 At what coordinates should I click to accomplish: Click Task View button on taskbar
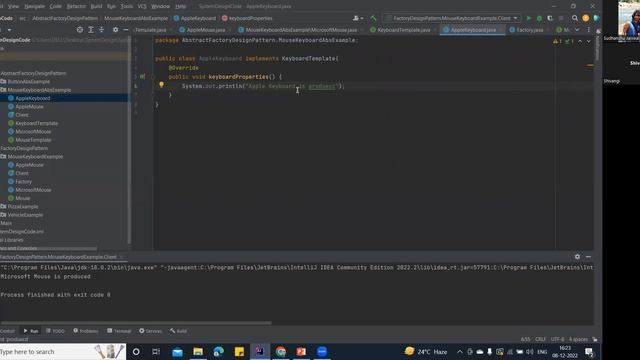(156, 351)
